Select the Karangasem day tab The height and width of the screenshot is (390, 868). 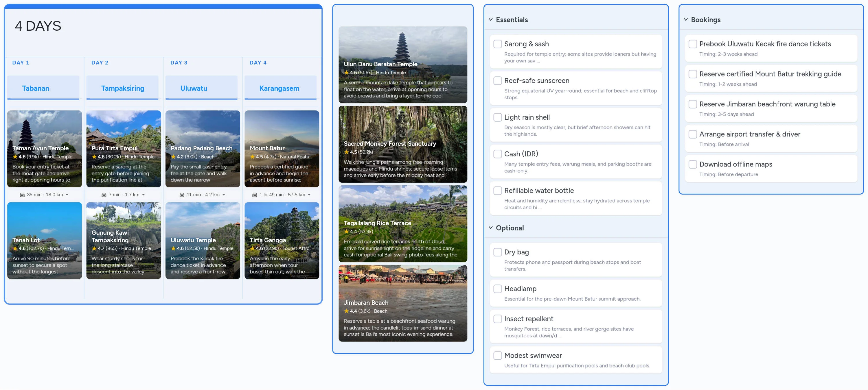click(x=281, y=88)
